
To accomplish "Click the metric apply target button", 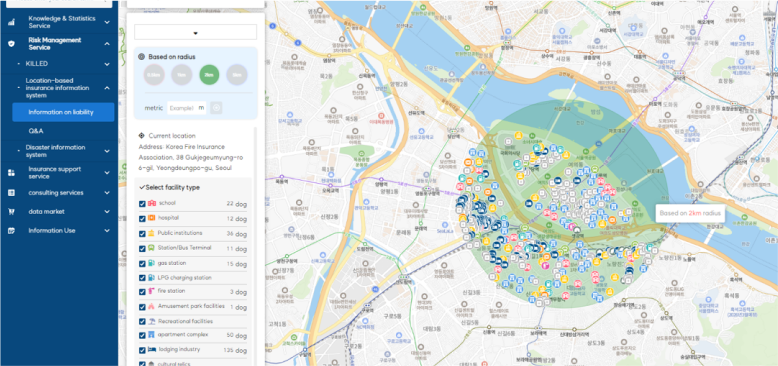I will point(216,108).
